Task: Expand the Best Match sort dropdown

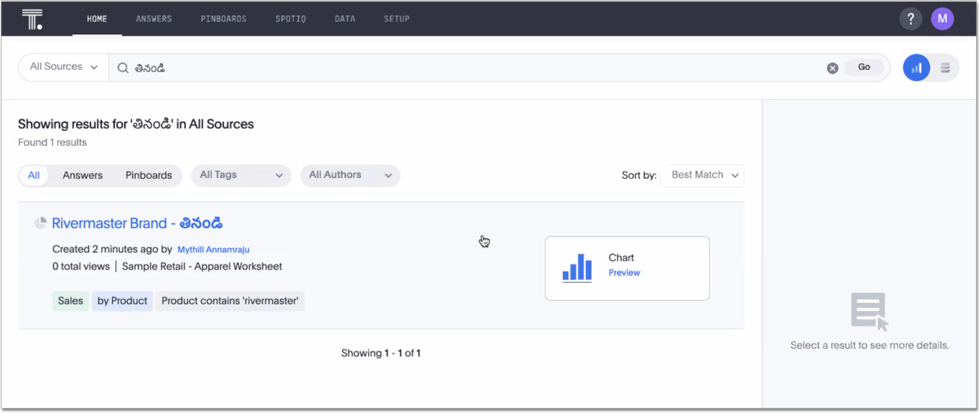Action: [702, 175]
